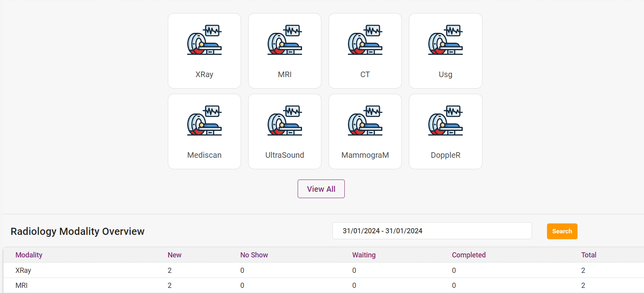Open the Usg modality icon
The width and height of the screenshot is (644, 293).
point(445,40)
